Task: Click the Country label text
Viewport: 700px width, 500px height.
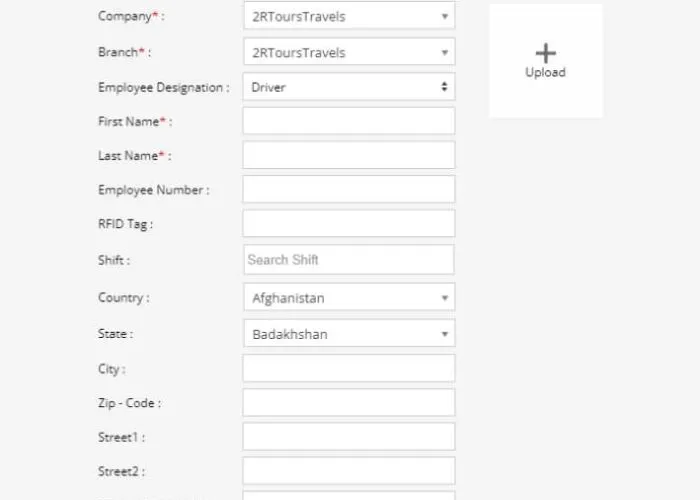Action: tap(123, 298)
